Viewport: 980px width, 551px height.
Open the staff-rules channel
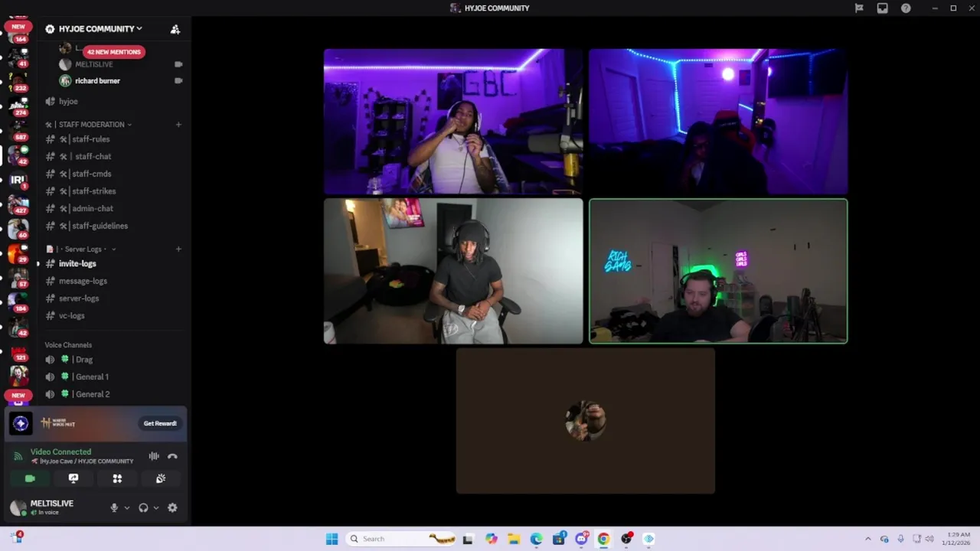(90, 139)
